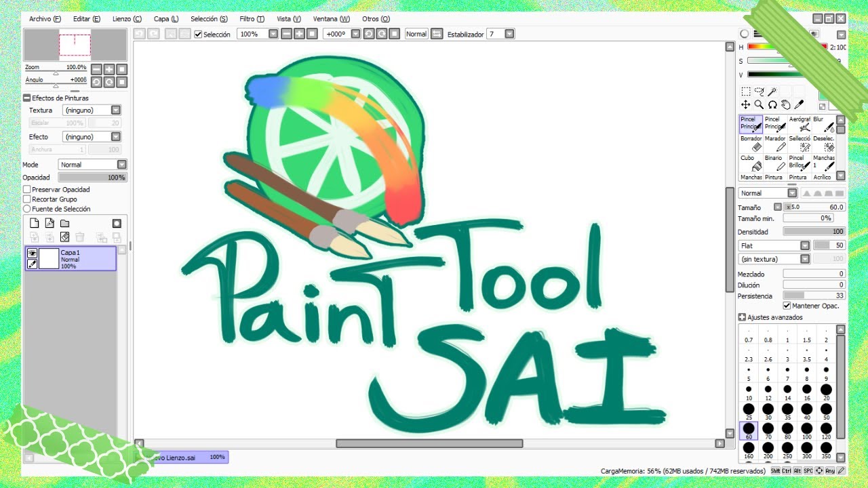The width and height of the screenshot is (868, 488).
Task: Click the navigator canvas thumbnail
Action: [75, 45]
